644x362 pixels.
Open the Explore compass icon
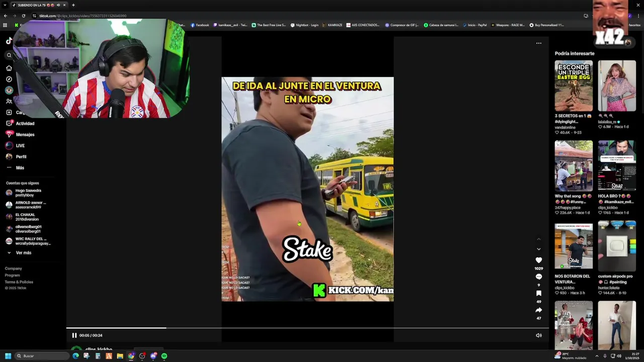9,79
